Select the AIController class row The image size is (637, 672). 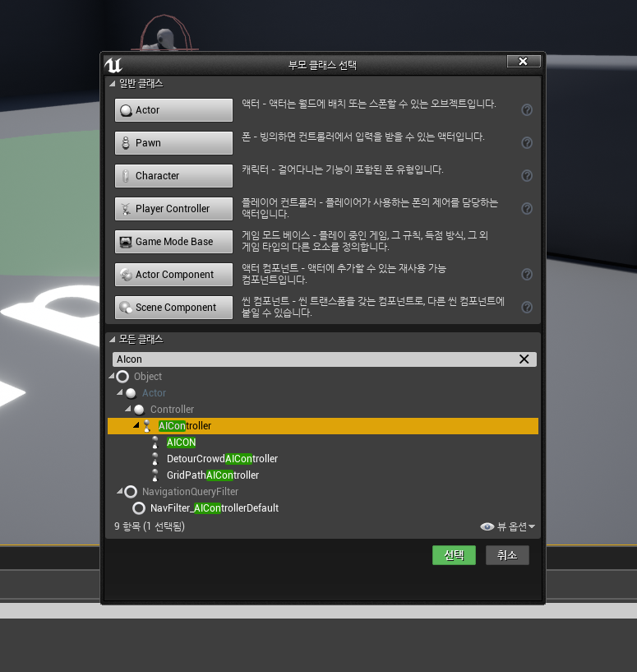(x=323, y=426)
